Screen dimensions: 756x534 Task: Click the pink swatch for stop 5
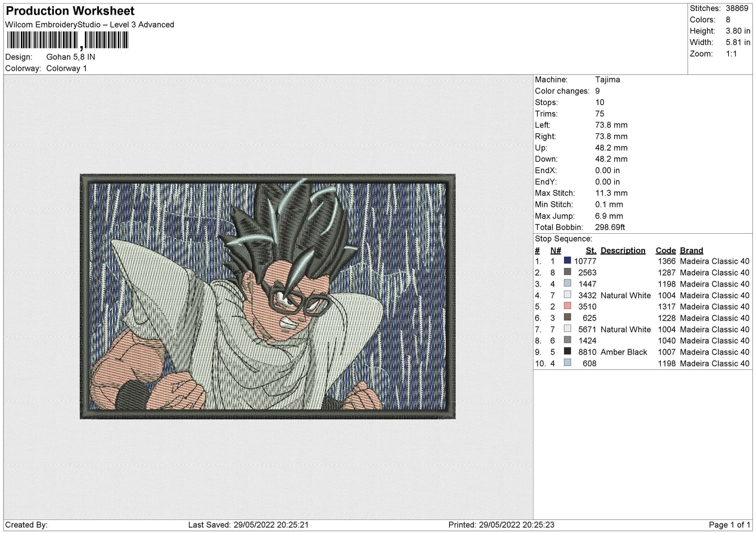pyautogui.click(x=567, y=306)
